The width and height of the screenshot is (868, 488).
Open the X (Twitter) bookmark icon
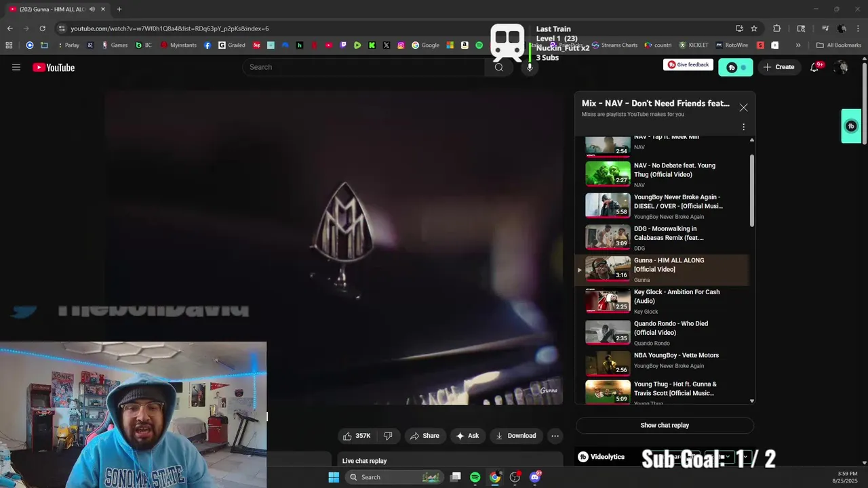pyautogui.click(x=387, y=45)
